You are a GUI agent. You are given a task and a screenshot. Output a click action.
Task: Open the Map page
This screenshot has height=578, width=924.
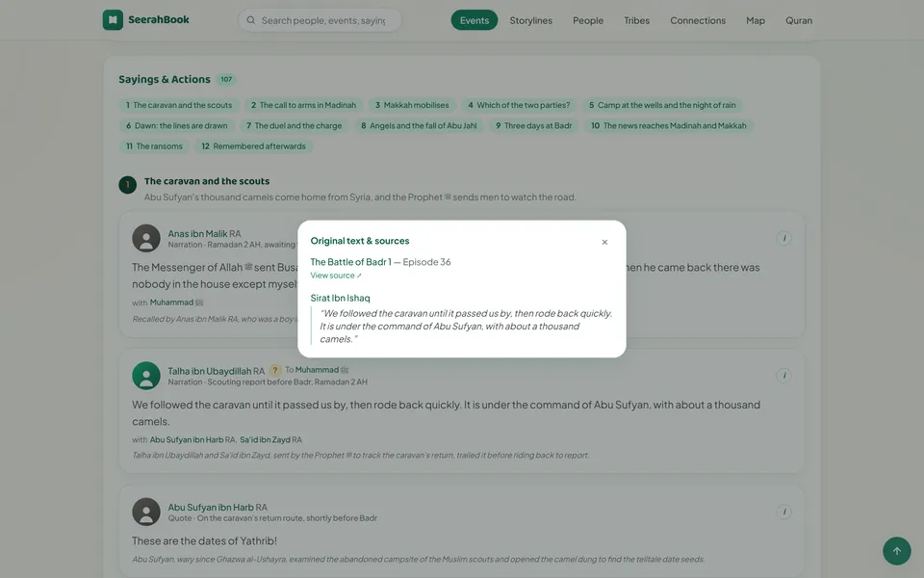[756, 20]
